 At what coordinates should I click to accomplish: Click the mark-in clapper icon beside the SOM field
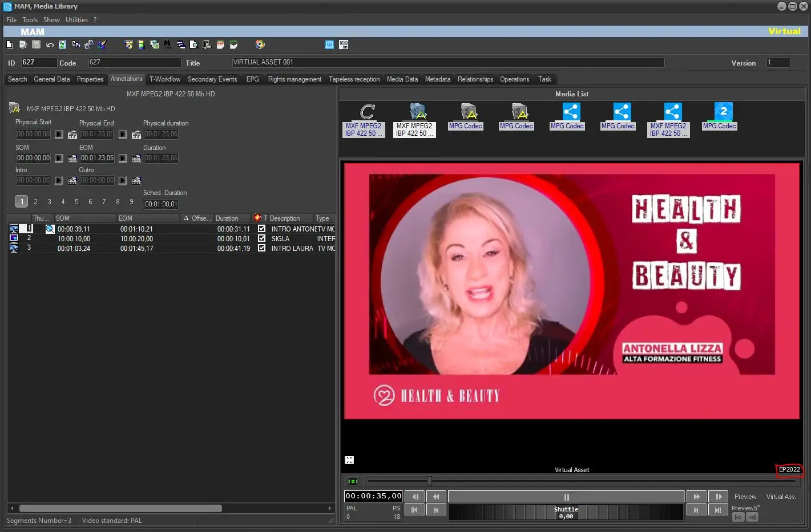(72, 159)
